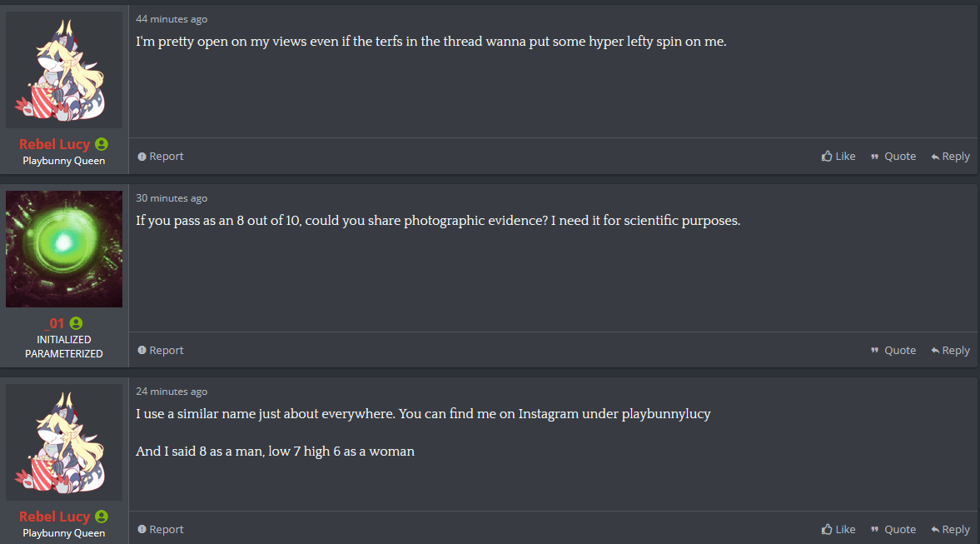Open the '44 minutes ago' timestamp permalink
Image resolution: width=980 pixels, height=544 pixels.
[x=172, y=19]
